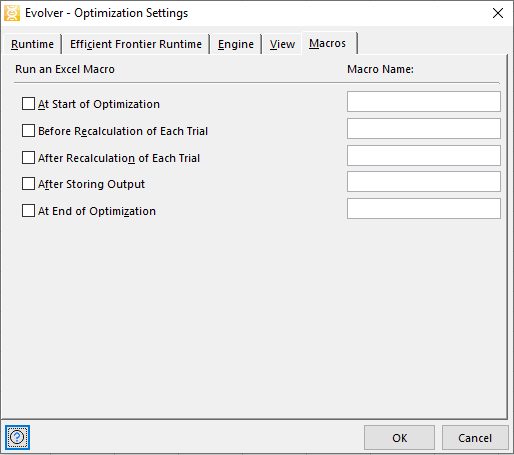Click macro name field for After Storing Output
This screenshot has height=455, width=514.
pyautogui.click(x=424, y=182)
